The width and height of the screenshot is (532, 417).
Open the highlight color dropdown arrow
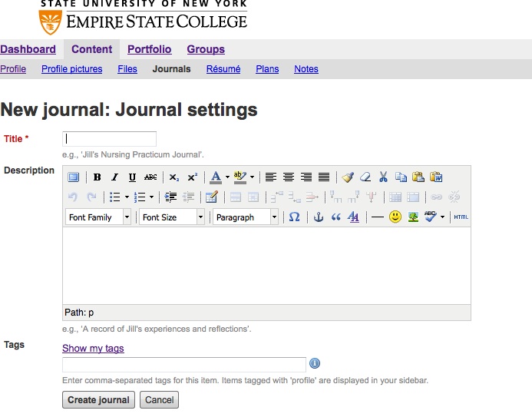click(x=252, y=177)
